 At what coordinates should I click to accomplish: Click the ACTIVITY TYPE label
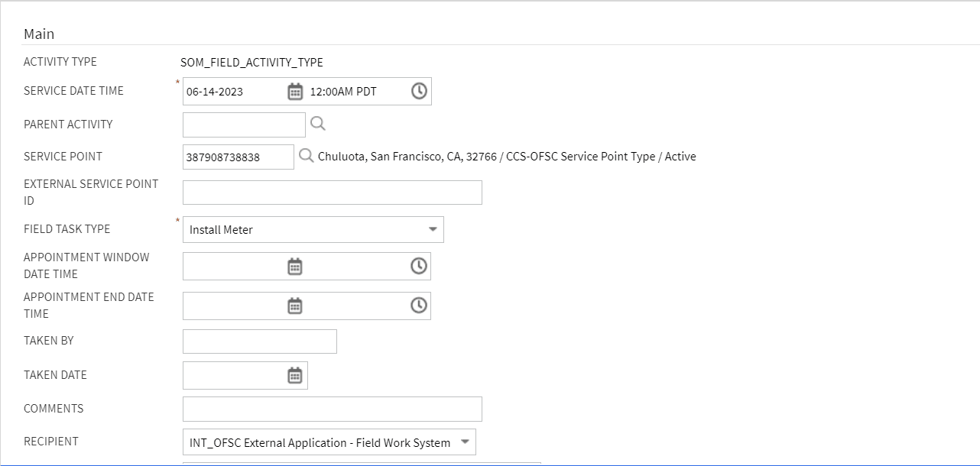[60, 62]
